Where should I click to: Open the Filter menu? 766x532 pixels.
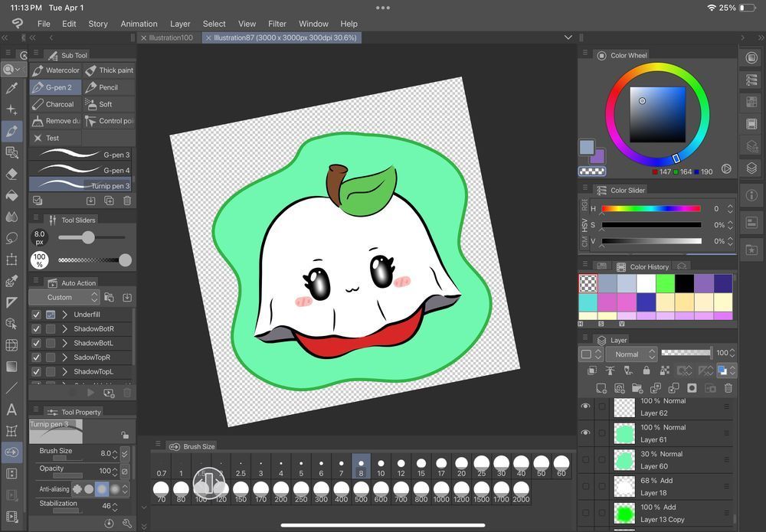tap(277, 24)
